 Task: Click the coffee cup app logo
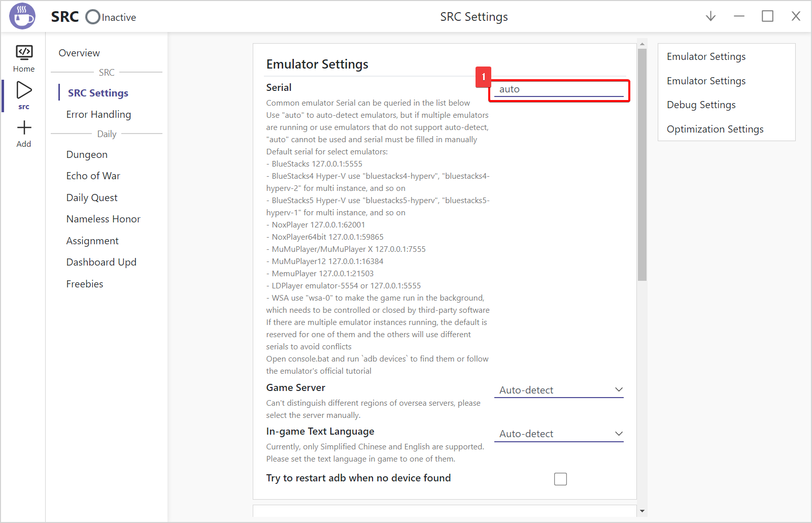point(22,16)
